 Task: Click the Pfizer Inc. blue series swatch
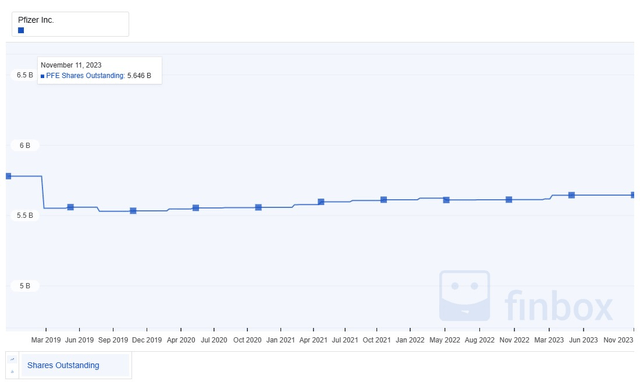pyautogui.click(x=21, y=30)
